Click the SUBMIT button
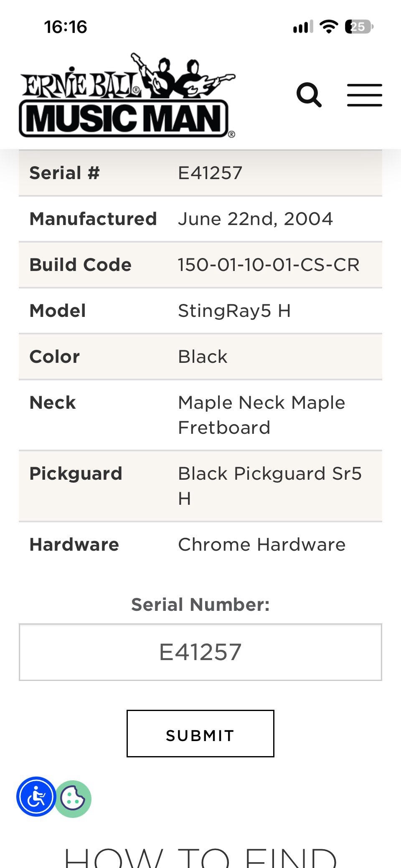 click(x=200, y=734)
